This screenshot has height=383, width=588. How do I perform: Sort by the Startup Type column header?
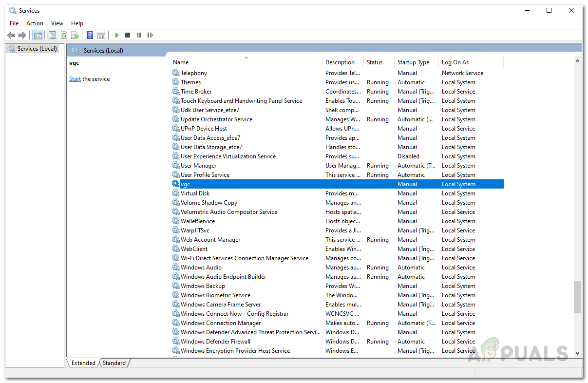click(413, 62)
